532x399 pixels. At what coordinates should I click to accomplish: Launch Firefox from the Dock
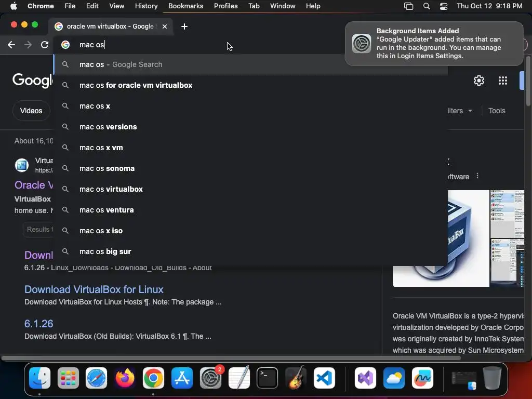[x=125, y=378]
